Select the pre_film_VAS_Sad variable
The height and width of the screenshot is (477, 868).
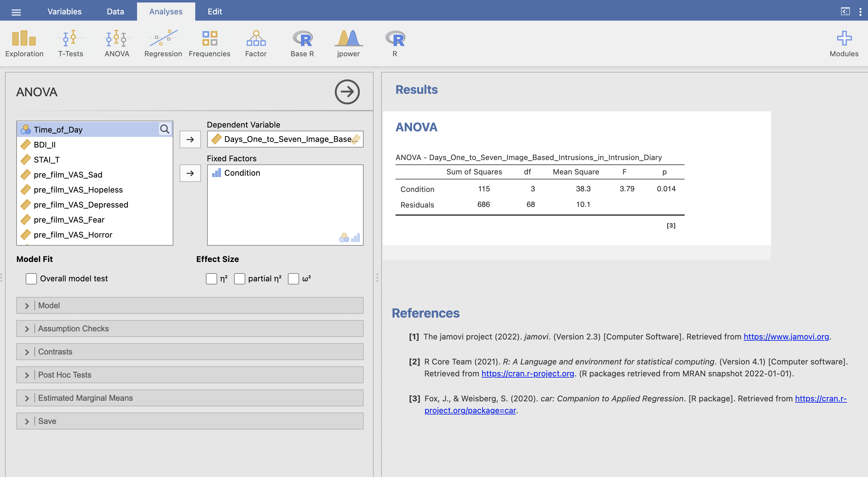[x=94, y=175]
